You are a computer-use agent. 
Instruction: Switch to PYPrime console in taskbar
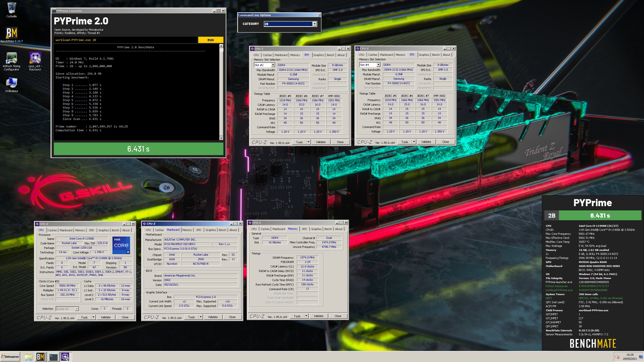(x=53, y=357)
